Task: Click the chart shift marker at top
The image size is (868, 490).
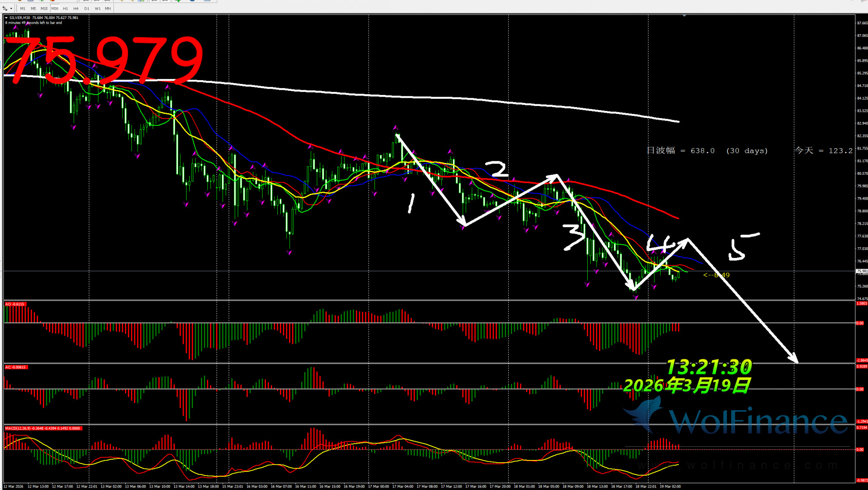Action: click(x=684, y=16)
